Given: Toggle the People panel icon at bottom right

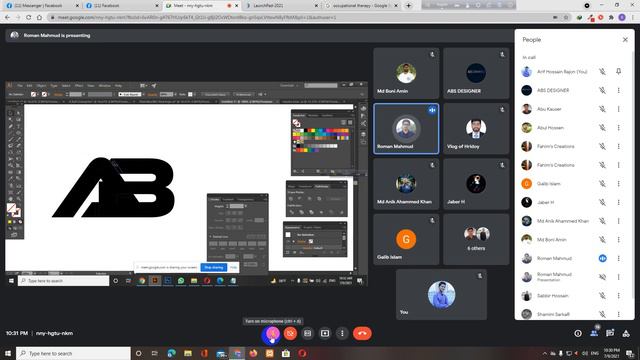Looking at the screenshot, I should pos(594,333).
